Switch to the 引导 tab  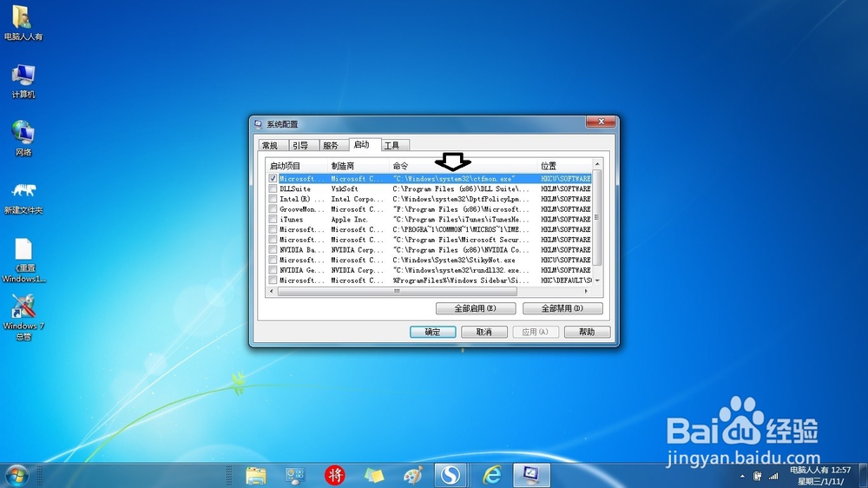point(303,146)
